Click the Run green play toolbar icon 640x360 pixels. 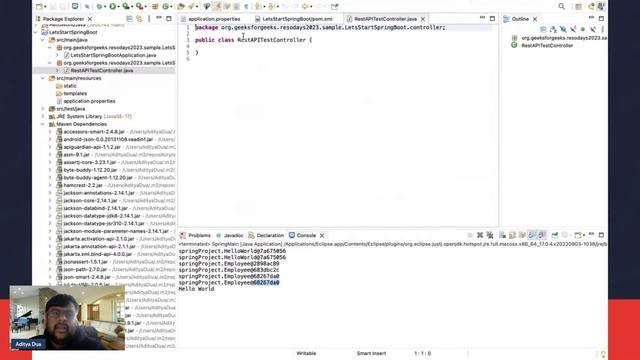tap(112, 7)
